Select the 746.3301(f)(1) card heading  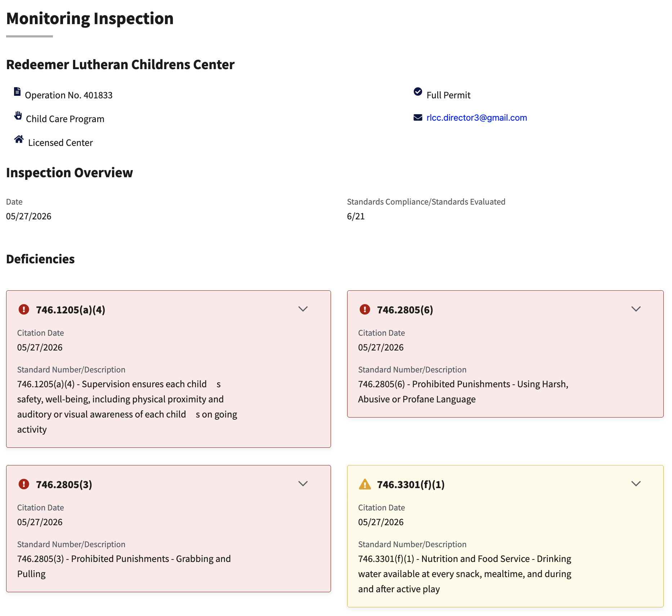[x=411, y=485]
